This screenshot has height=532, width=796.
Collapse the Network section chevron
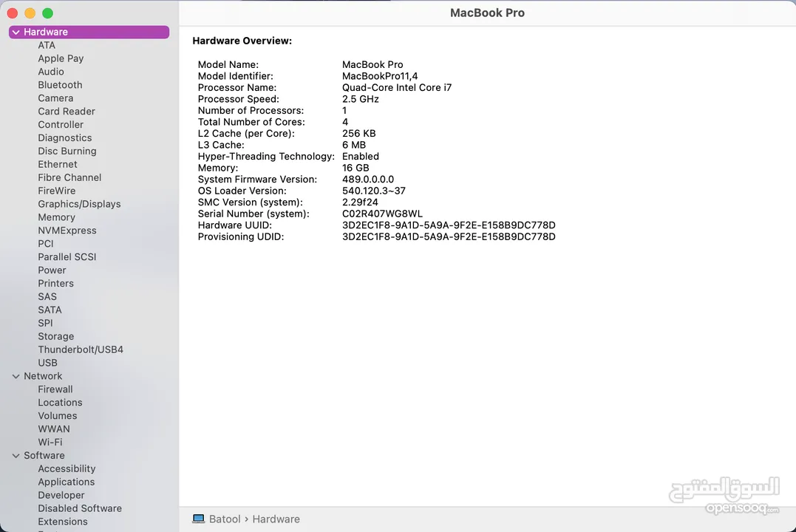(16, 376)
